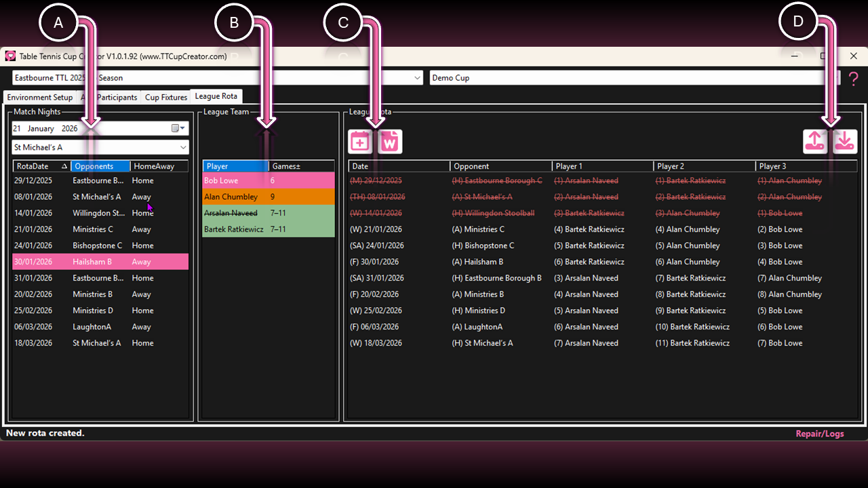Click the Opponent column header in League Rota
The image size is (868, 488).
(501, 166)
